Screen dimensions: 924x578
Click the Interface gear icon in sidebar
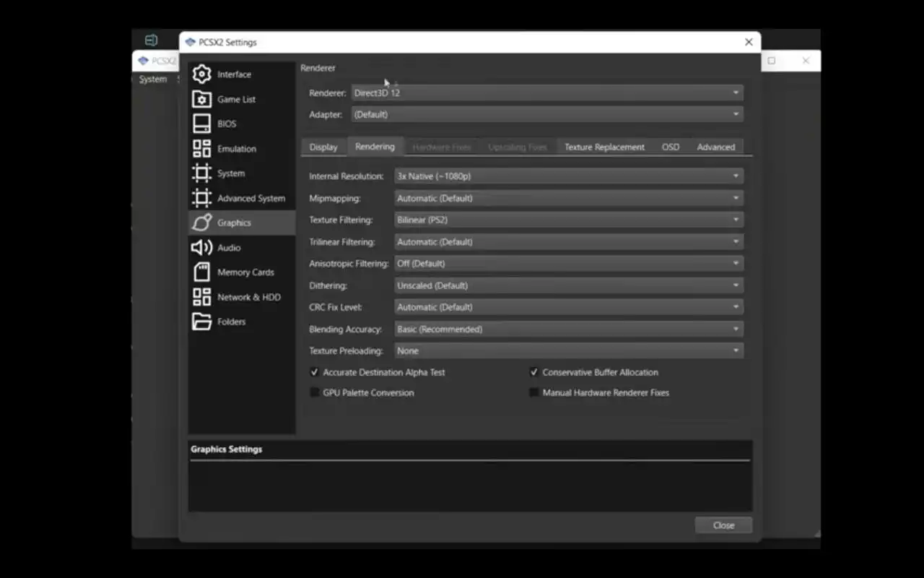(x=201, y=74)
